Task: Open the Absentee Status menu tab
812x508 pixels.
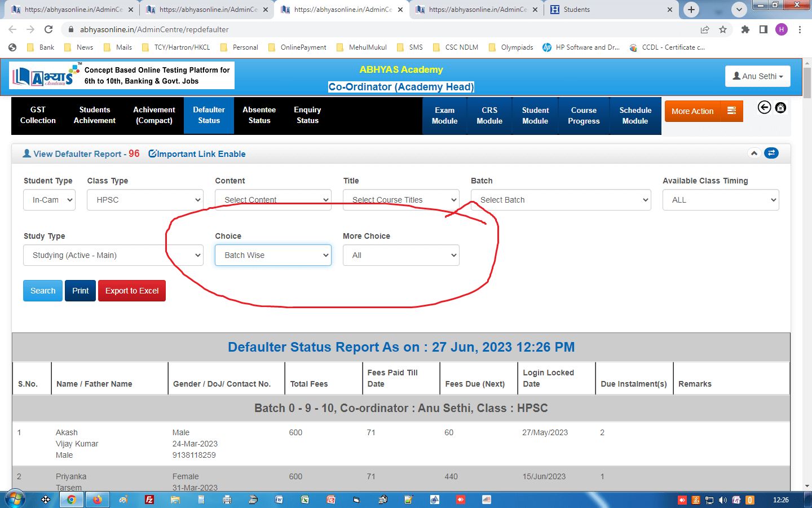Action: coord(259,115)
